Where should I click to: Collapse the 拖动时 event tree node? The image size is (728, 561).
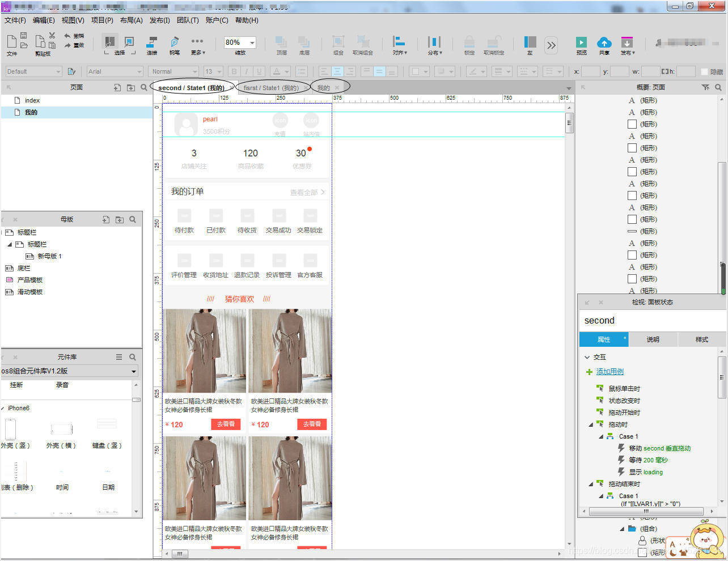(x=591, y=424)
